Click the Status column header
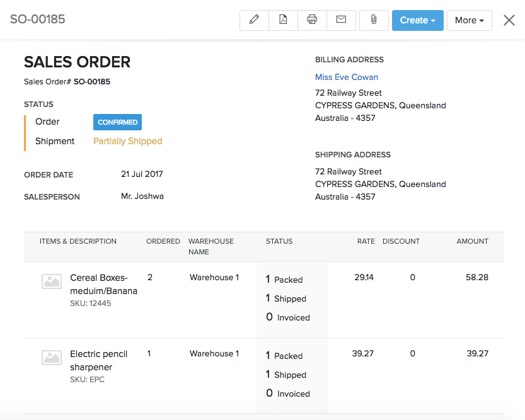This screenshot has width=525, height=420. tap(279, 241)
